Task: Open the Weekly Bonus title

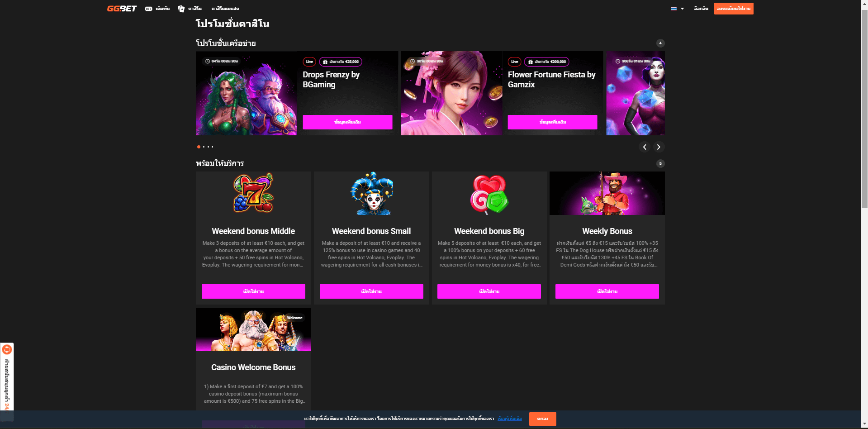Action: [x=607, y=231]
